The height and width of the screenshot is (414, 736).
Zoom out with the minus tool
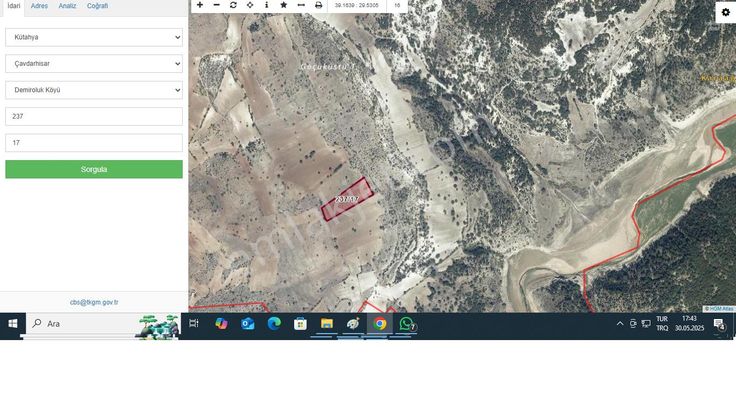tap(216, 5)
